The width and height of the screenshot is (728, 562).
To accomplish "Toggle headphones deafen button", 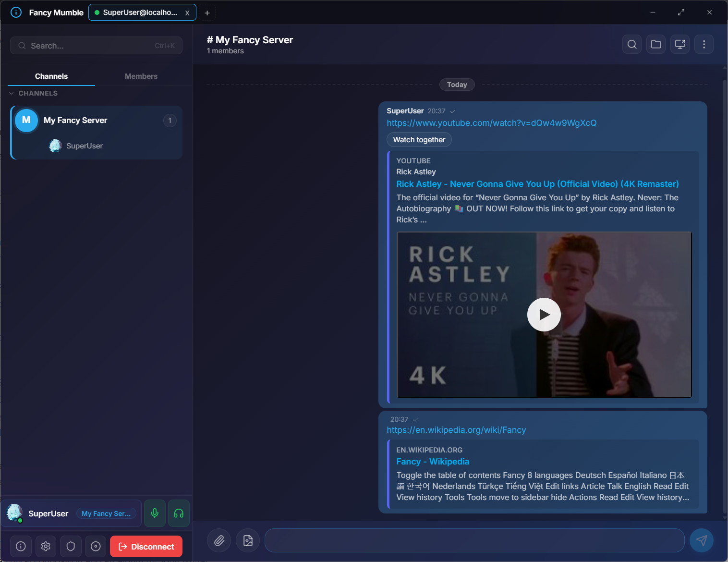I will 179,513.
